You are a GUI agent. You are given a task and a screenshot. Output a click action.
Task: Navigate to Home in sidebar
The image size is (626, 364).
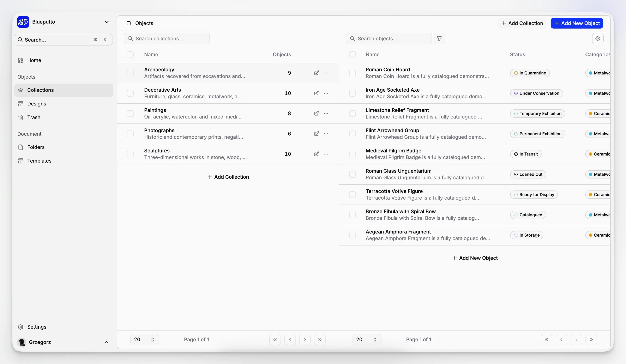tap(64, 60)
